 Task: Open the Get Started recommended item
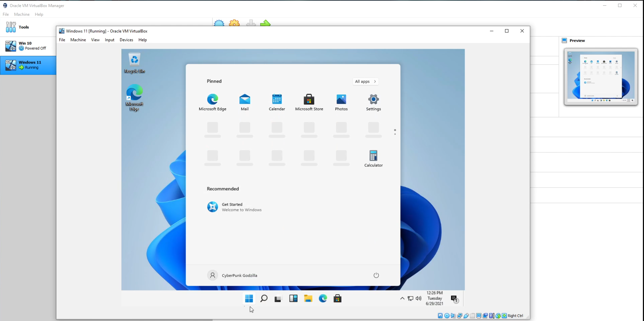coord(234,207)
